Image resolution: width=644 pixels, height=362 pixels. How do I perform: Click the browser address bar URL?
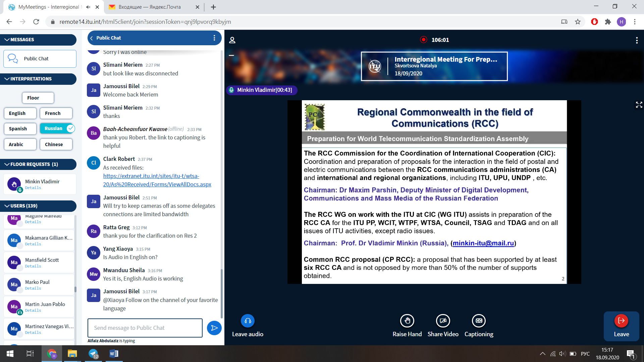145,22
